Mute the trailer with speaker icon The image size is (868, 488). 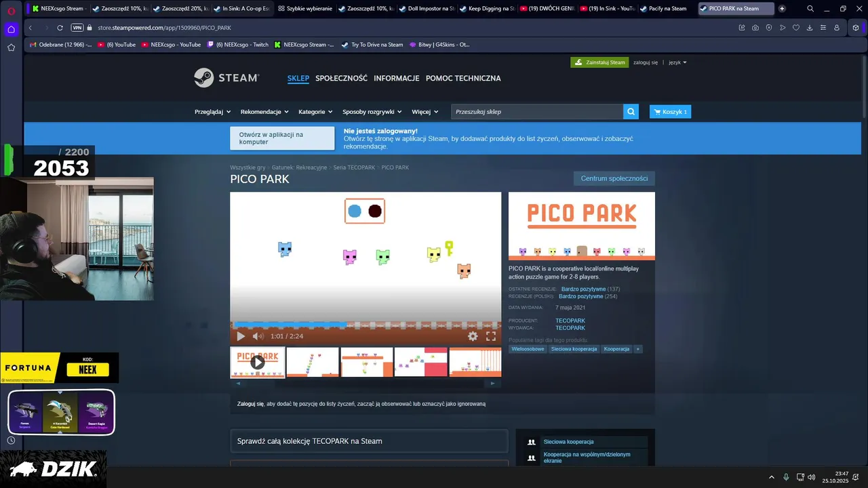[258, 336]
